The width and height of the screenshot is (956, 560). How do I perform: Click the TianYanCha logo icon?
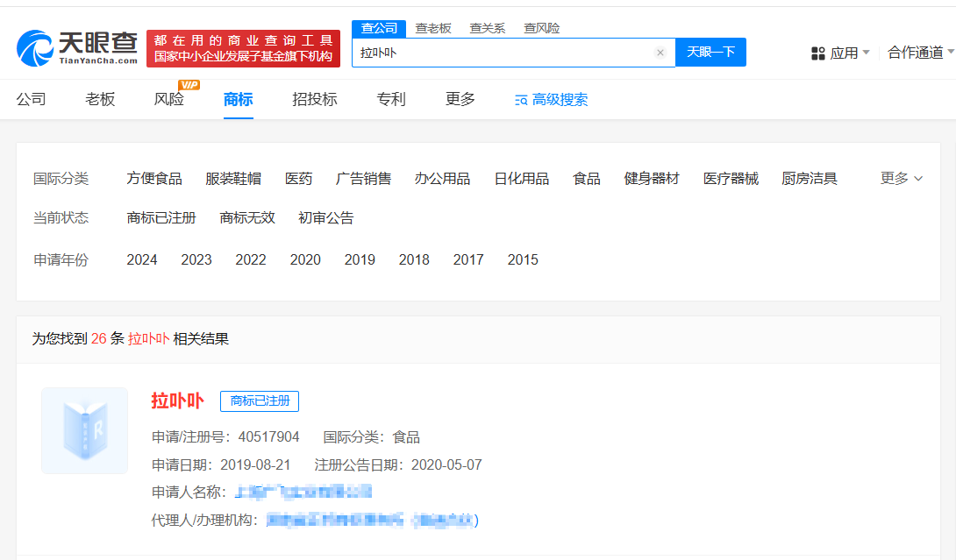35,47
